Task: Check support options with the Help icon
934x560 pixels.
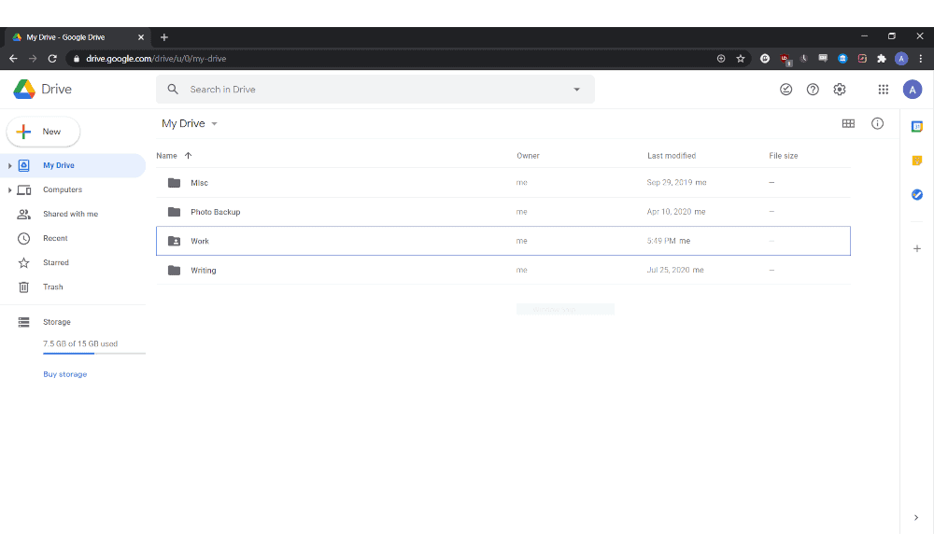Action: tap(813, 89)
